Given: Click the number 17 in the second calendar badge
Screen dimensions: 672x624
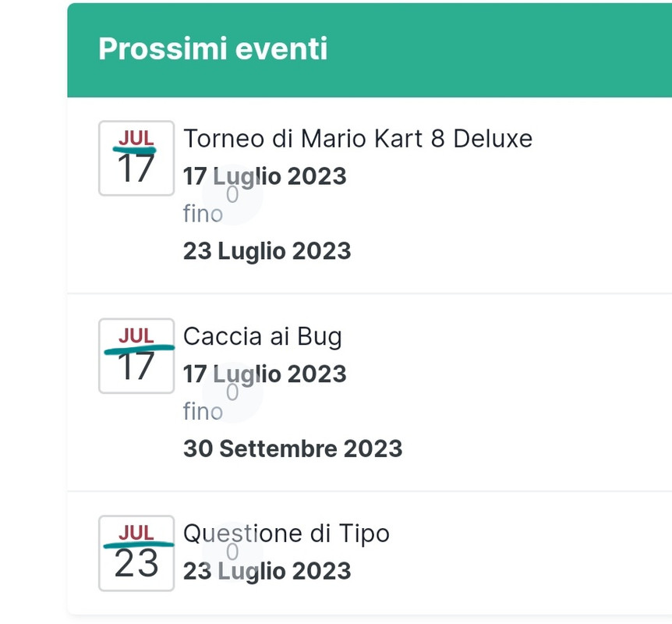Looking at the screenshot, I should pyautogui.click(x=136, y=367).
